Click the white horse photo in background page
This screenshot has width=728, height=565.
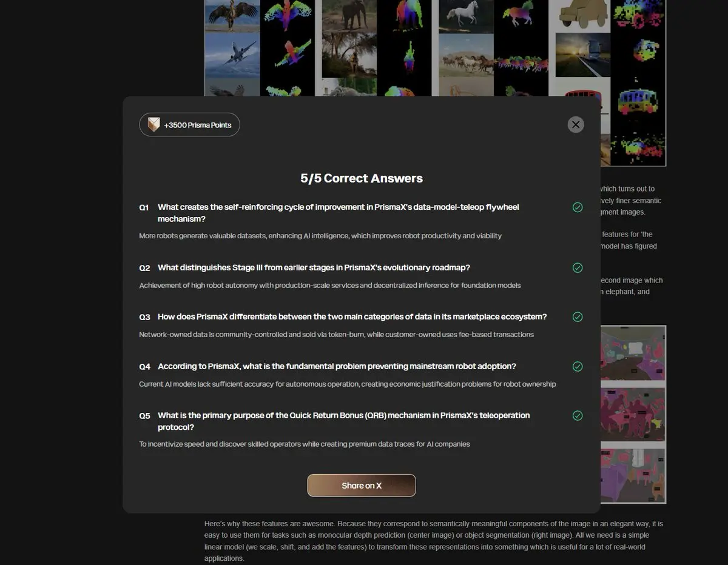(466, 16)
